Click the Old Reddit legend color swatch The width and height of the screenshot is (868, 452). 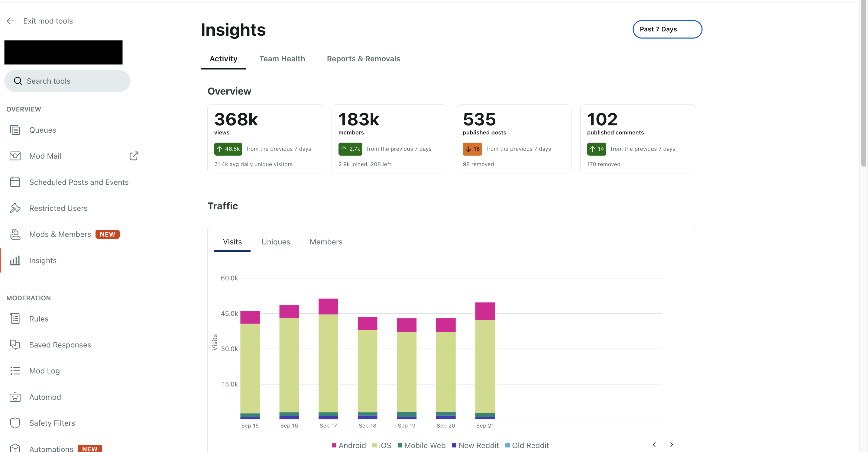point(507,446)
